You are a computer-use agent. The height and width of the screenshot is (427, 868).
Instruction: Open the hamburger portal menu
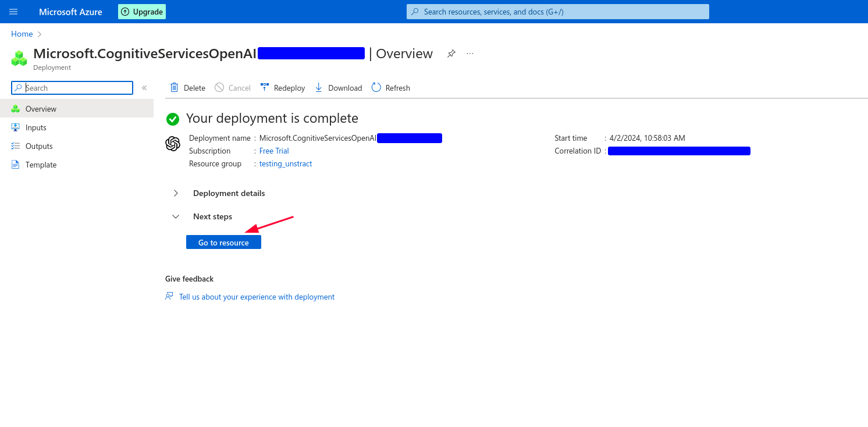tap(13, 12)
